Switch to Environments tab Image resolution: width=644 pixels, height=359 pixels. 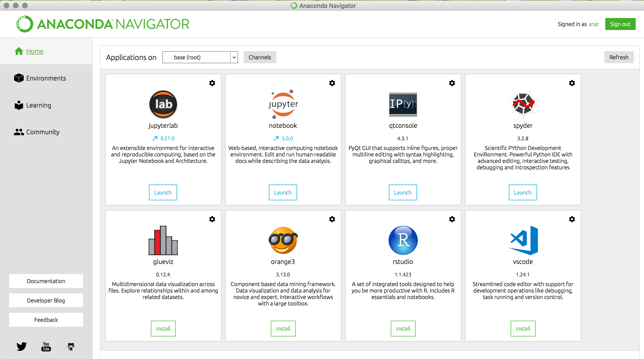click(40, 78)
